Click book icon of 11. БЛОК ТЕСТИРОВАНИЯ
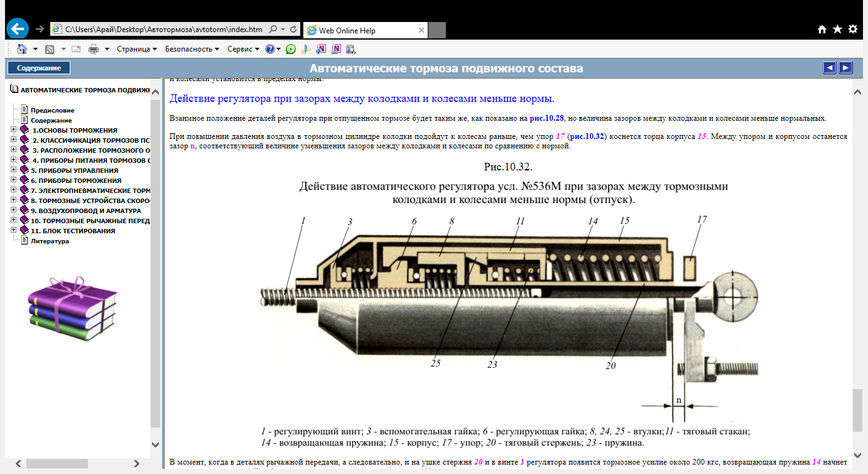The height and width of the screenshot is (474, 868). 25,231
